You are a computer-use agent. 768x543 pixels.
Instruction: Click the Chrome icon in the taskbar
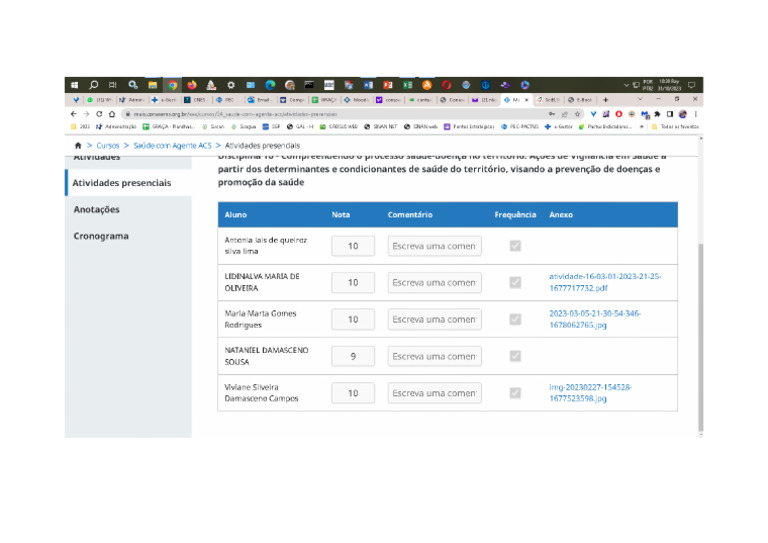click(x=172, y=86)
